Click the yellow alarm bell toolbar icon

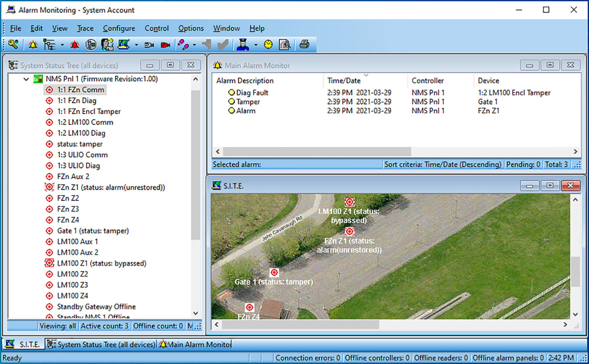click(33, 44)
